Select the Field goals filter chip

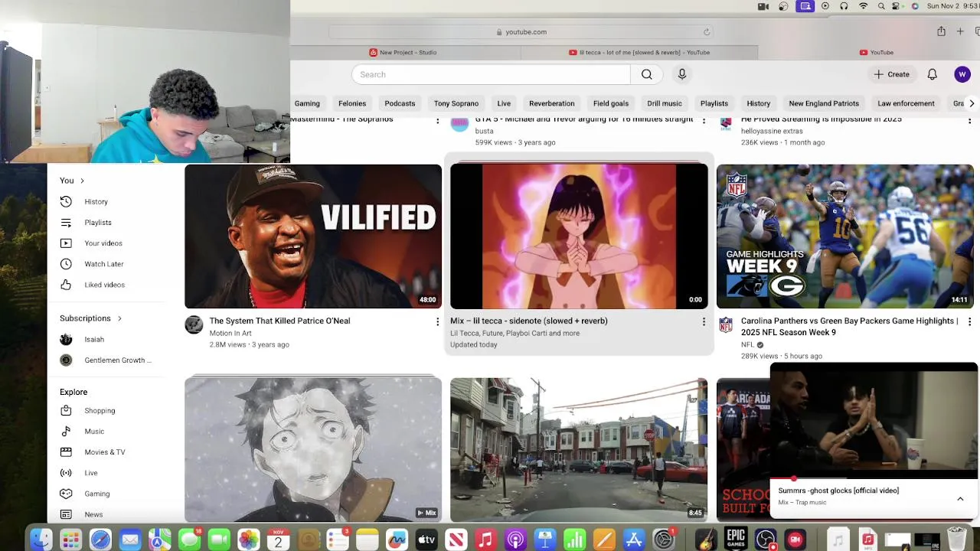(x=611, y=103)
